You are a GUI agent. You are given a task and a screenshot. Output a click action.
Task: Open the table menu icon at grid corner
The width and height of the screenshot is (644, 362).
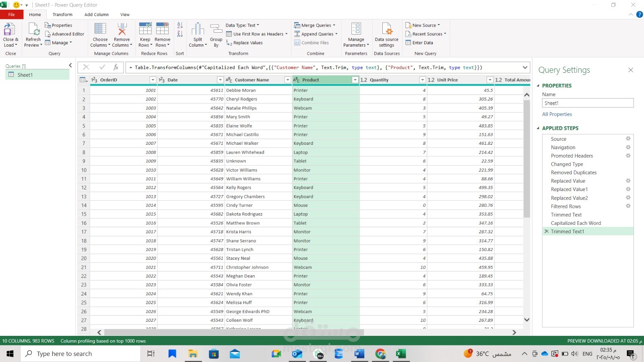pyautogui.click(x=84, y=80)
